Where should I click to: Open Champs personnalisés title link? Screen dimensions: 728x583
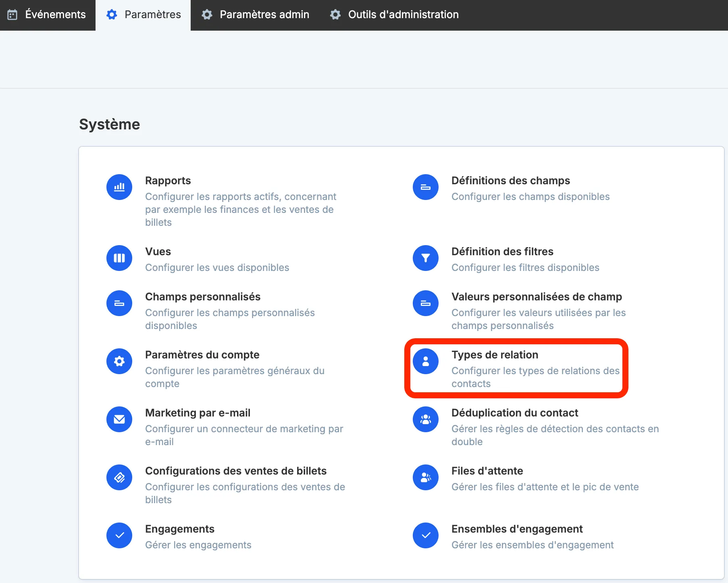click(203, 297)
